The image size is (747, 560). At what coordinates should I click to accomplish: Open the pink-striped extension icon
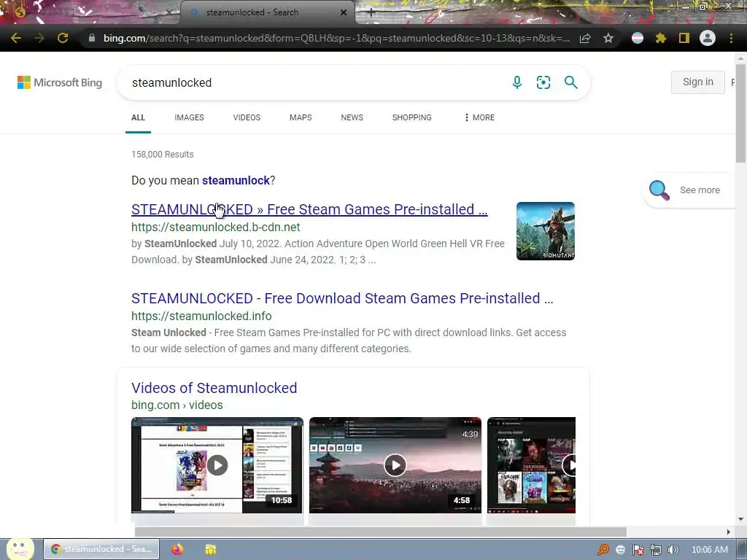pos(638,38)
